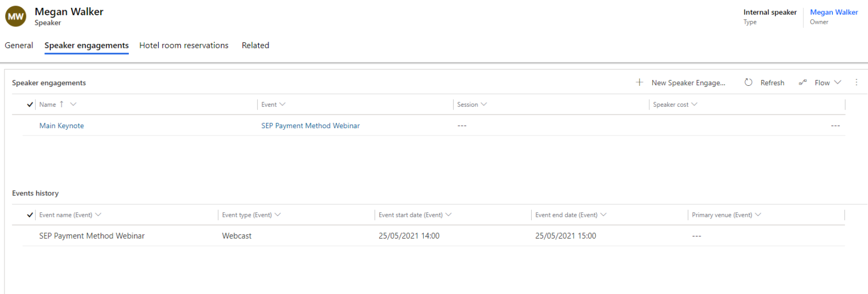This screenshot has height=294, width=868.
Task: Switch to the General tab
Action: (19, 45)
